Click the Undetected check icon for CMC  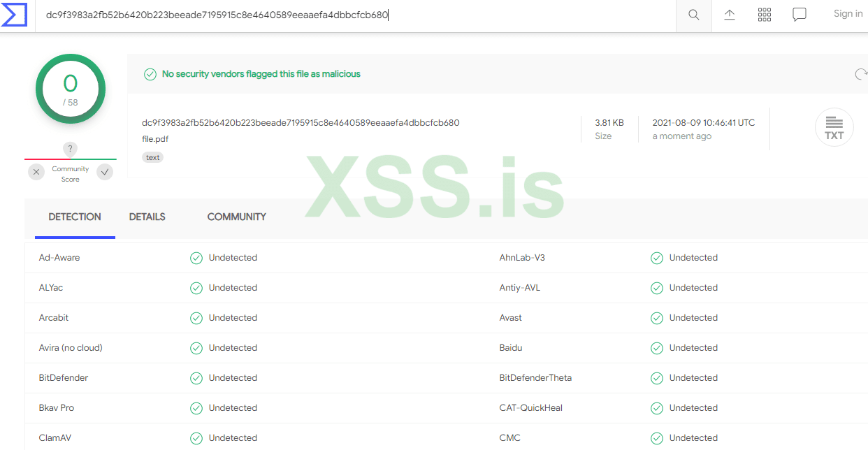pyautogui.click(x=657, y=439)
